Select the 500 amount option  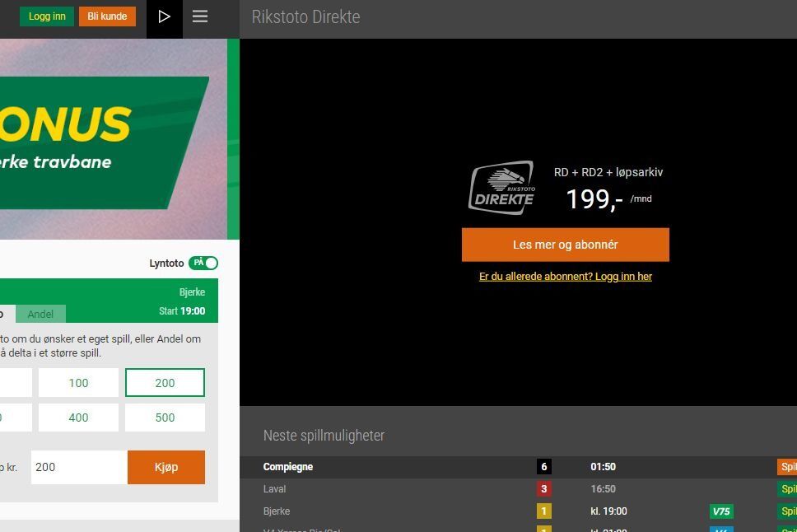coord(165,418)
